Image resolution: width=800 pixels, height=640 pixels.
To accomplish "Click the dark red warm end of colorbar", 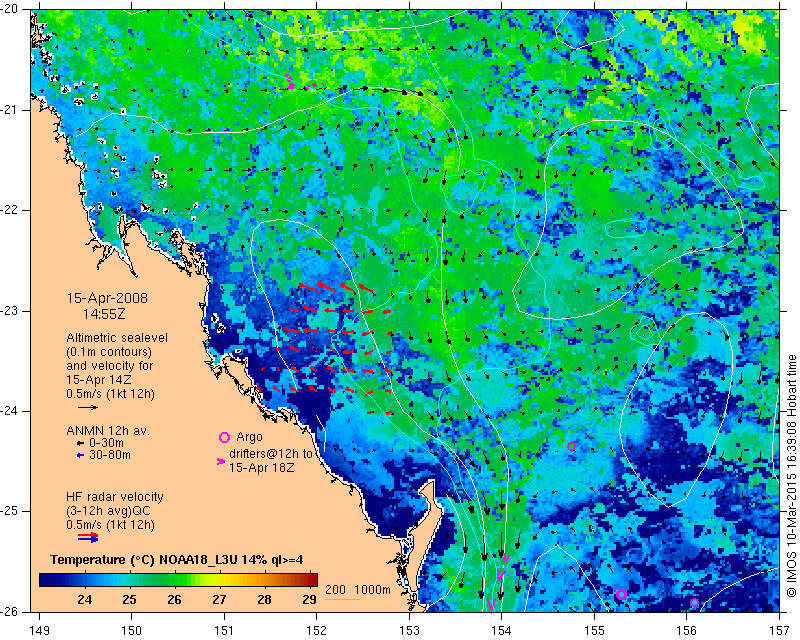I will click(310, 580).
